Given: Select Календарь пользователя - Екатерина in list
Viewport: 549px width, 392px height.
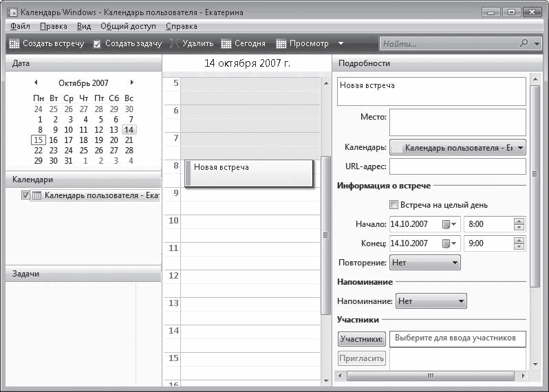Looking at the screenshot, I should (x=102, y=195).
